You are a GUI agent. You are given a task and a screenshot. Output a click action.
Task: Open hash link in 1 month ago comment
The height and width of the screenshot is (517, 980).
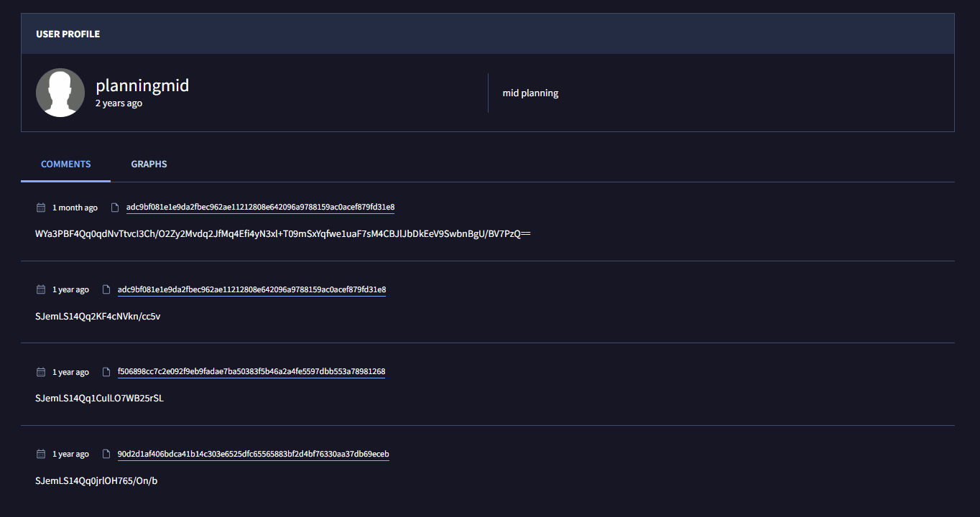[x=260, y=208]
